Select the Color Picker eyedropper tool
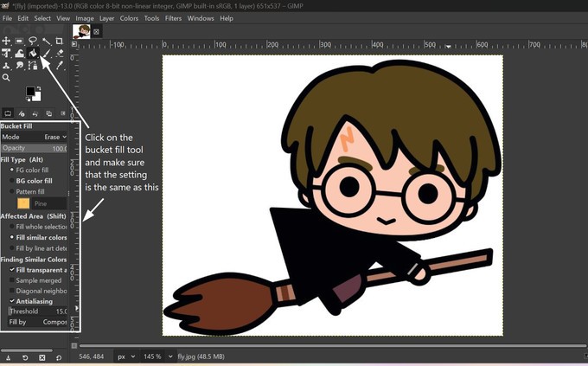Viewport: 588px width, 366px height. [x=60, y=66]
